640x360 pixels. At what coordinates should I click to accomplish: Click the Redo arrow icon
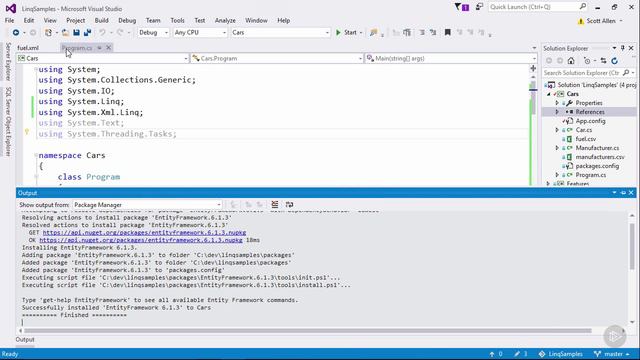pos(120,32)
